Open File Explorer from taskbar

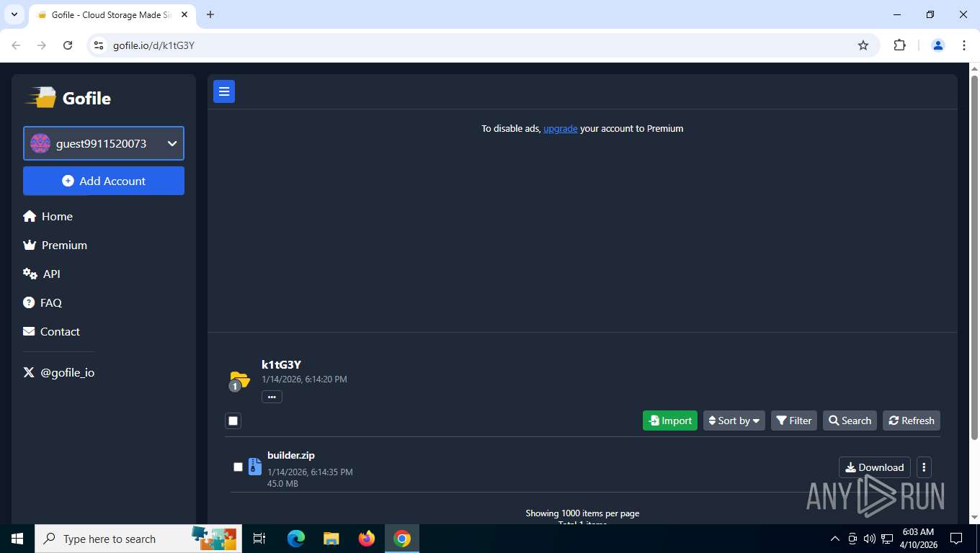pyautogui.click(x=331, y=539)
